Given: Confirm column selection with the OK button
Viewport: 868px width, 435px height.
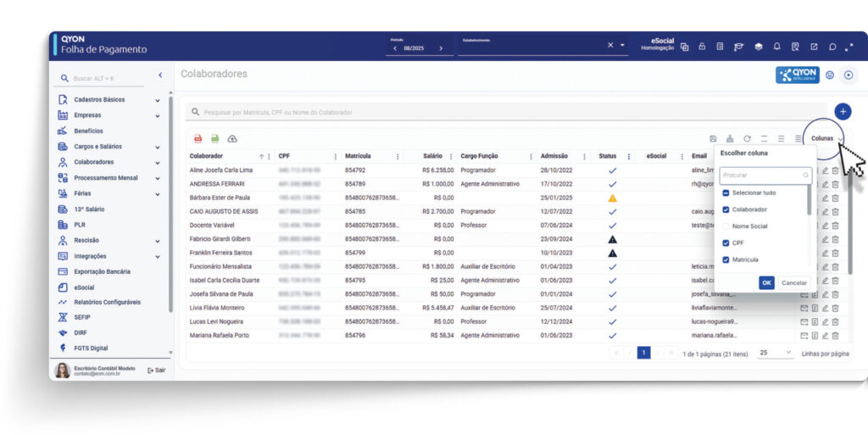Looking at the screenshot, I should click(x=766, y=282).
